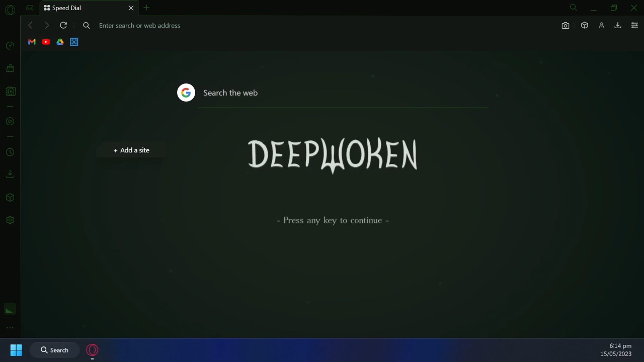Launch GX Cleaner broom icon
Screen dimensions: 644x362
(10, 68)
